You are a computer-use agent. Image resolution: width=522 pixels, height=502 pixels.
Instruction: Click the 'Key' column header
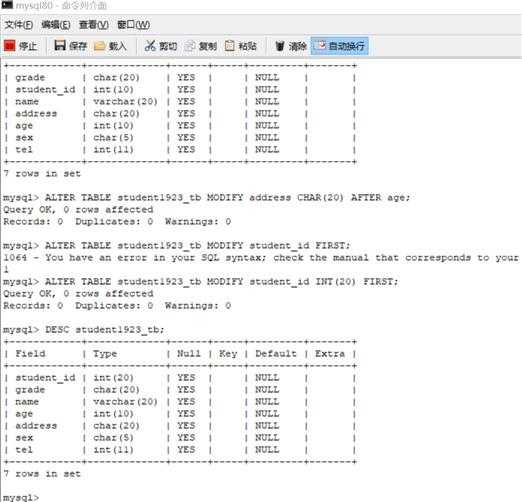click(228, 354)
